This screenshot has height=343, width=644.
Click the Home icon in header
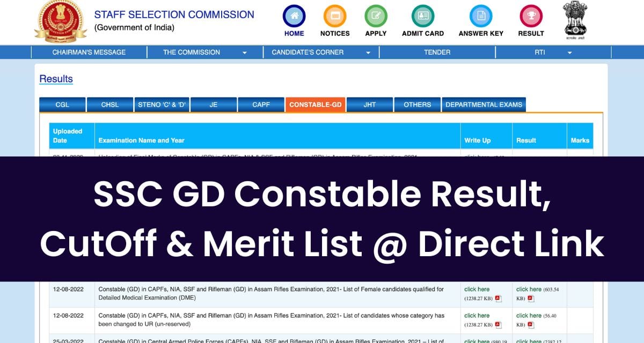pos(294,16)
